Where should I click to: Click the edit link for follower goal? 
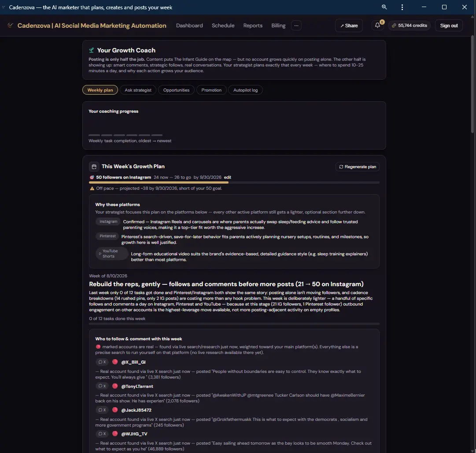pos(228,177)
